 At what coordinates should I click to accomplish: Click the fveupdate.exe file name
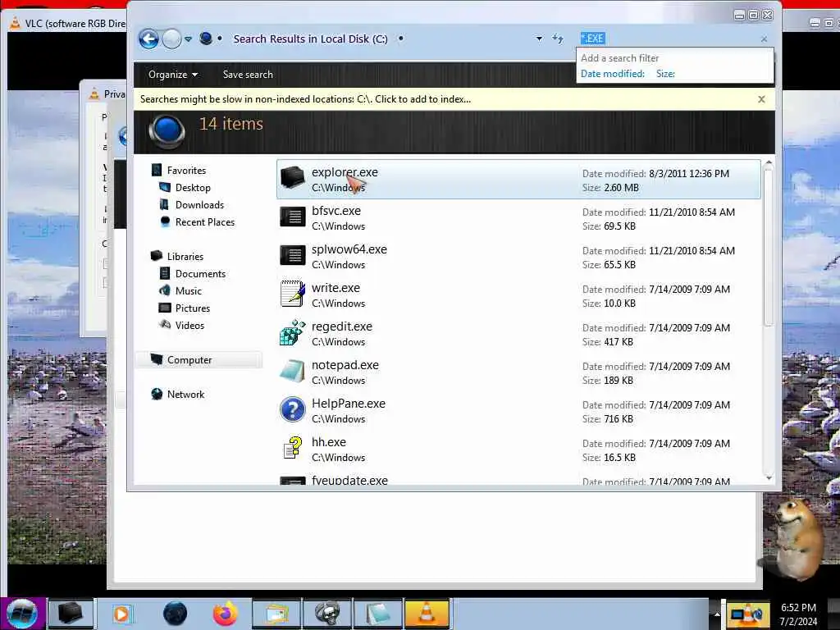pyautogui.click(x=349, y=480)
